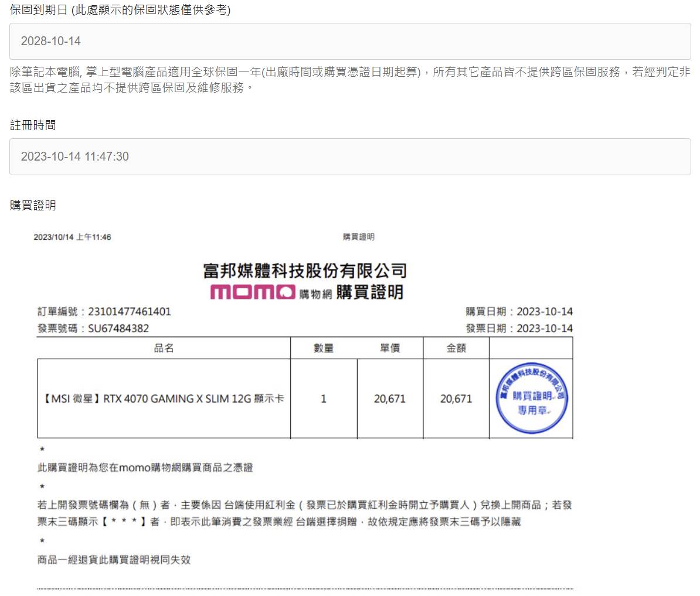700x596 pixels.
Task: Click the 購買日期：2023-10-14 line
Action: point(519,311)
